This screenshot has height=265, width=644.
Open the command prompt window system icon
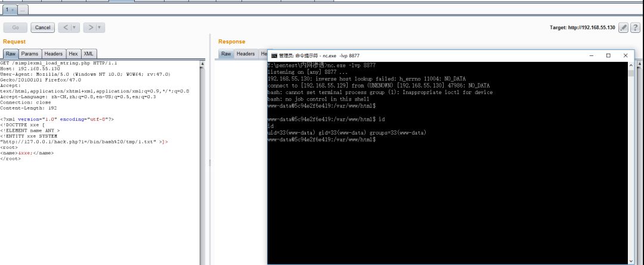pos(274,55)
